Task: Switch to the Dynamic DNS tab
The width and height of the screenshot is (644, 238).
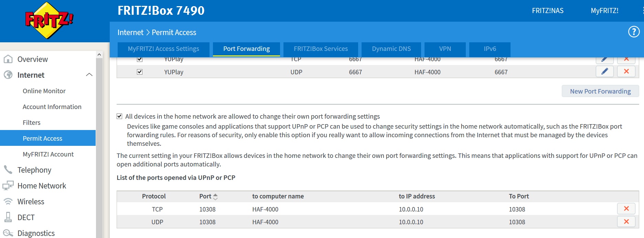Action: click(391, 49)
